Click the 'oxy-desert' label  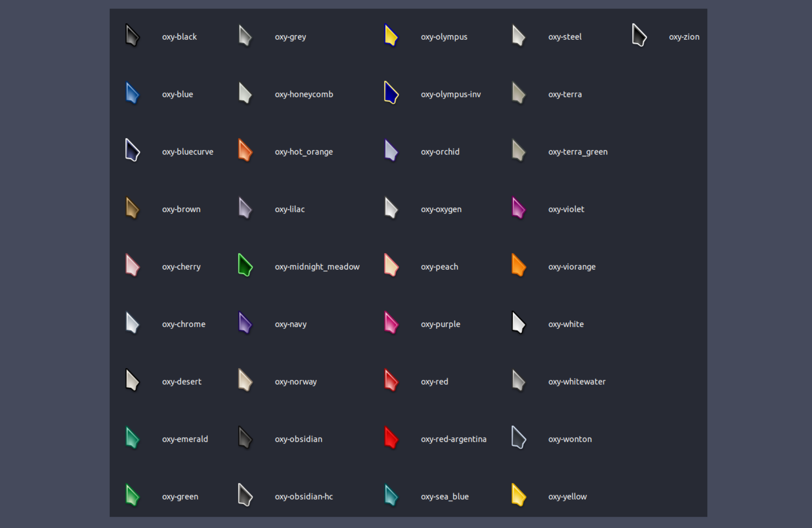(x=182, y=382)
